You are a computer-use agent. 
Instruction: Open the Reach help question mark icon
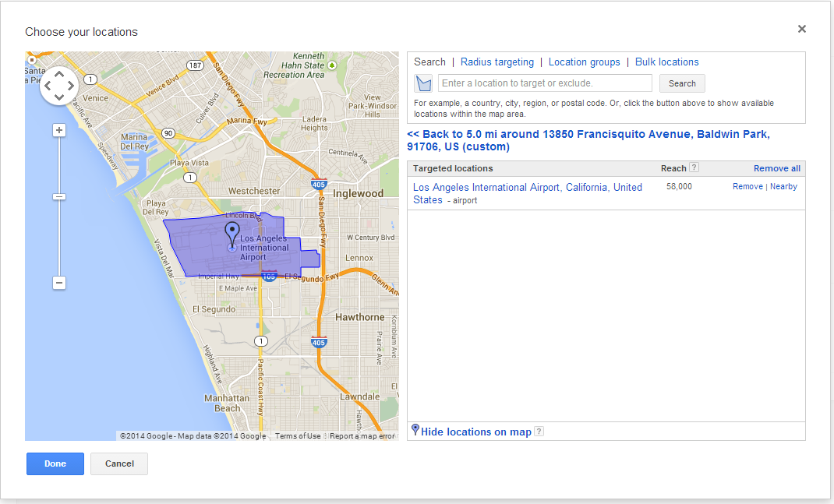[x=694, y=167]
